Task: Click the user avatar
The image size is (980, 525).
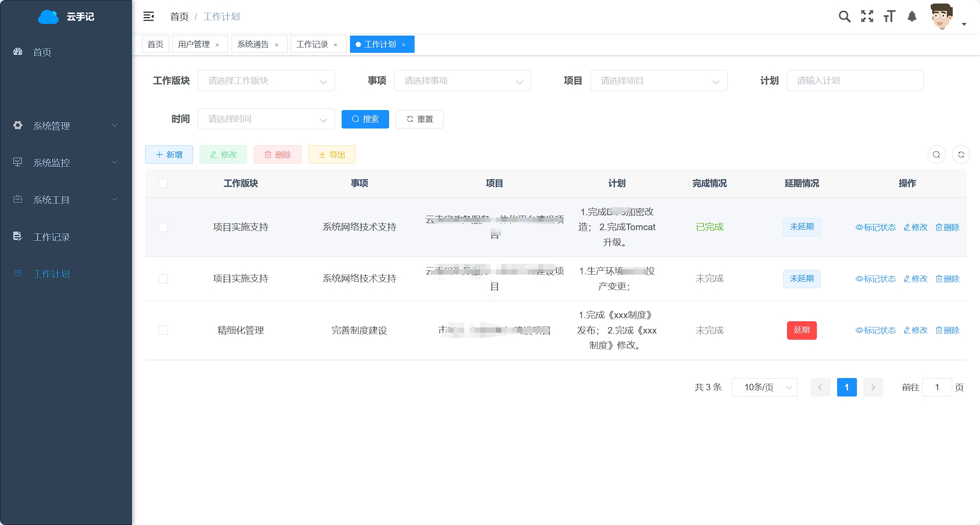Action: 942,16
